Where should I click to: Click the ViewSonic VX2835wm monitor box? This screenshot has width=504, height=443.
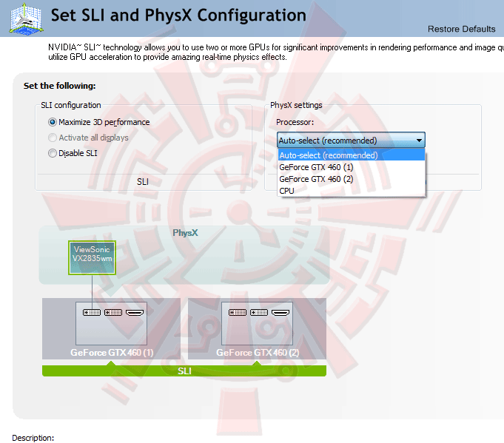92,257
